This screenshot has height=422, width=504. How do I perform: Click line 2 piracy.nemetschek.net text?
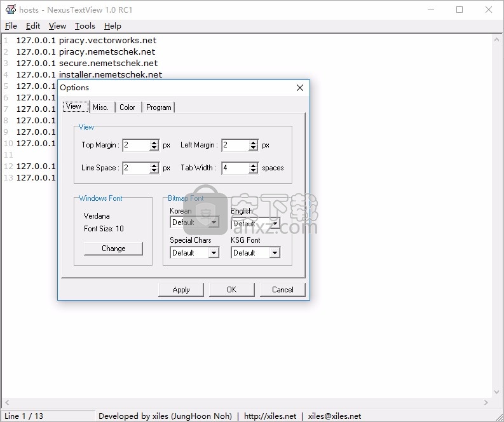(x=107, y=51)
